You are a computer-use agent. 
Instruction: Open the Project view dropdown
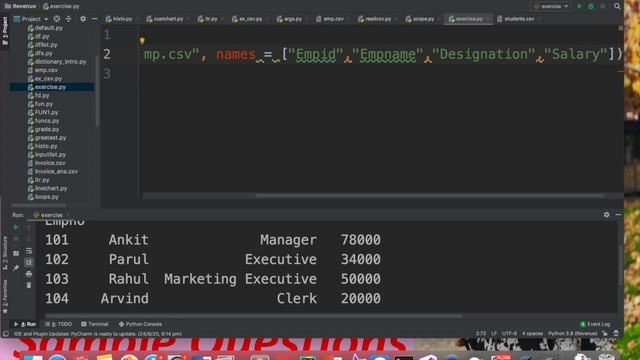coord(31,19)
